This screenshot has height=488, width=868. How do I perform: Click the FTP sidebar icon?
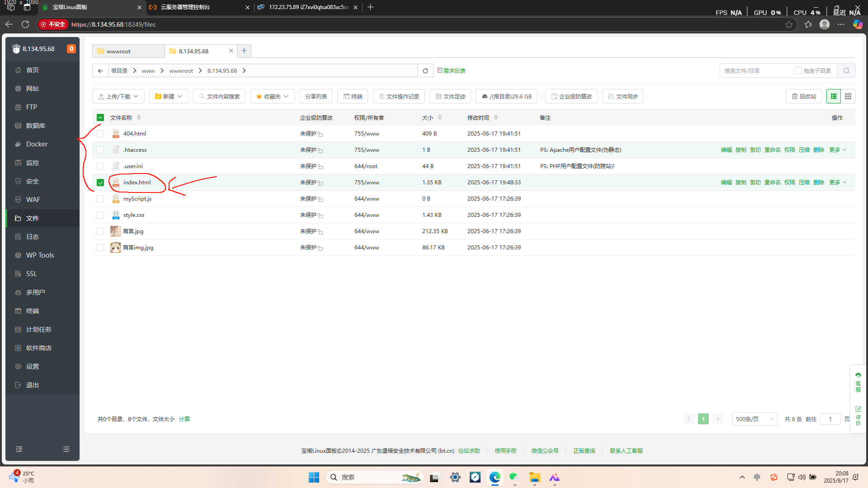coord(18,107)
